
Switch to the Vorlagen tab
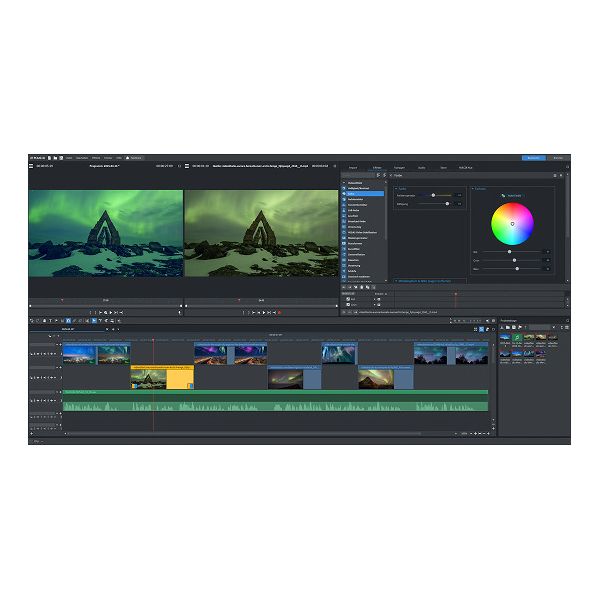tap(399, 168)
